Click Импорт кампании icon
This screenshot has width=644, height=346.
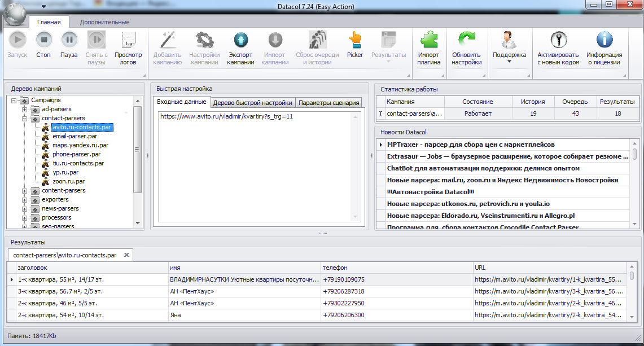tap(275, 40)
